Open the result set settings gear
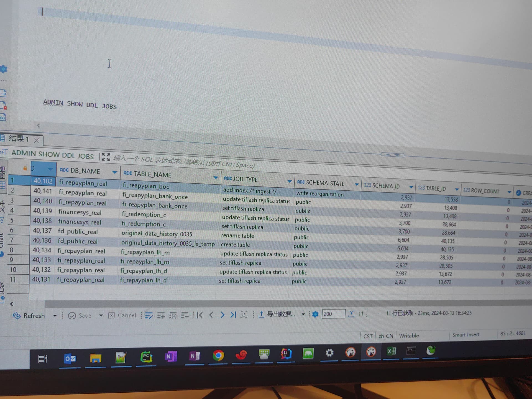532x399 pixels. (315, 314)
